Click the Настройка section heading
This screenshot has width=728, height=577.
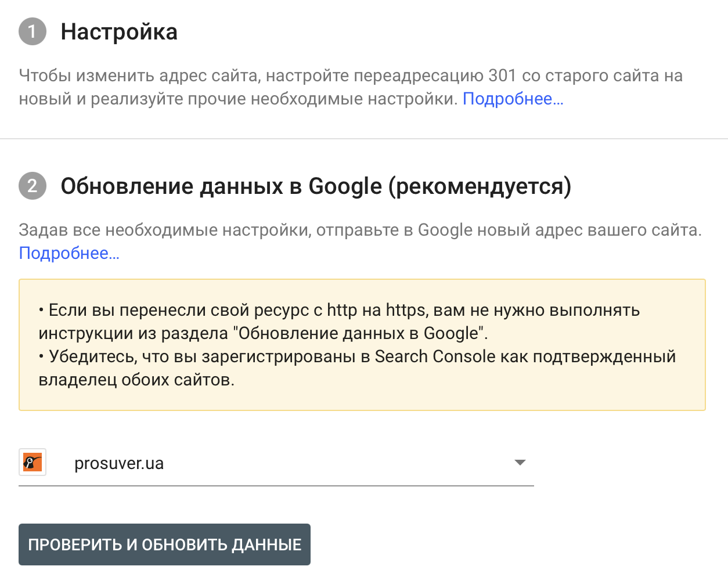point(120,32)
